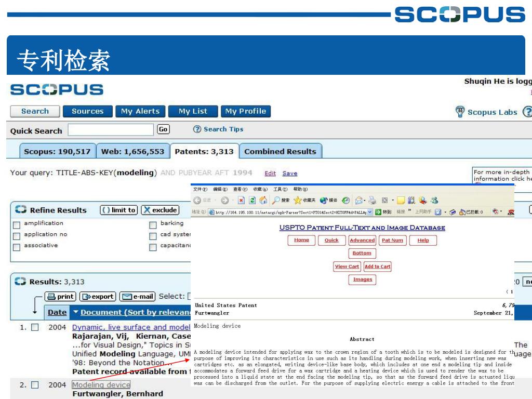532x399 pixels.
Task: Click the IE Messenger people icon
Action: pos(434,201)
